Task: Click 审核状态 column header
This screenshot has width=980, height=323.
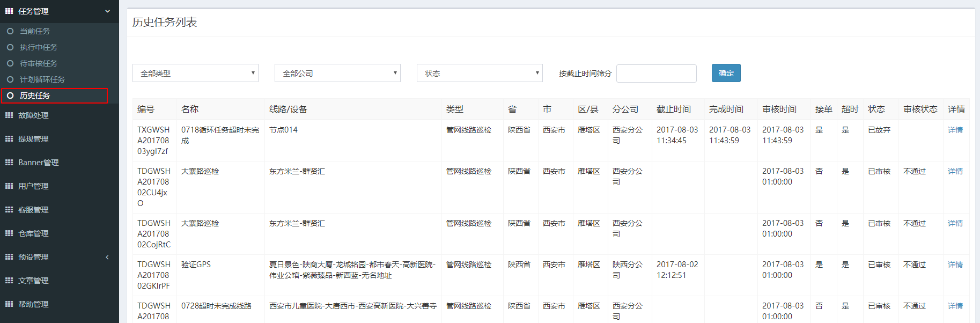Action: pyautogui.click(x=920, y=109)
